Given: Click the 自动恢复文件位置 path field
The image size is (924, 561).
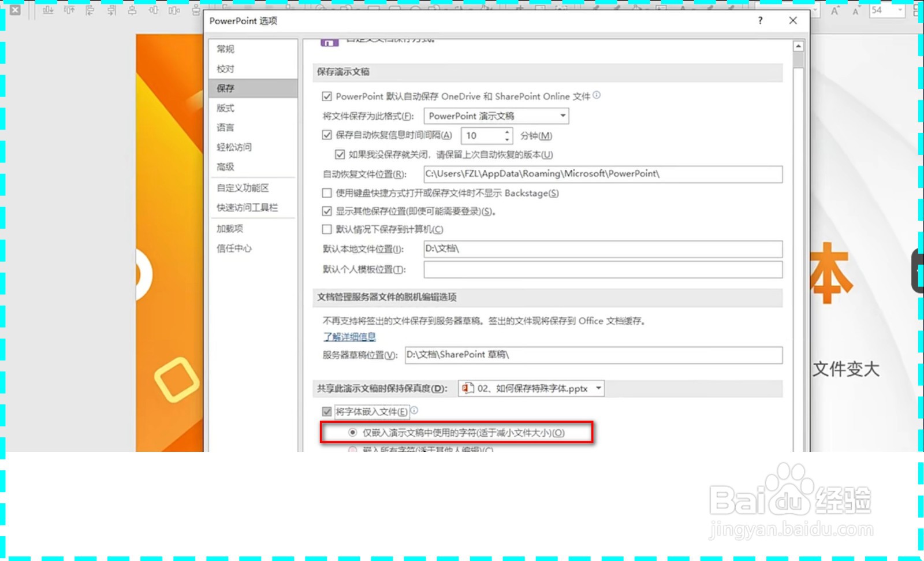Looking at the screenshot, I should point(603,174).
